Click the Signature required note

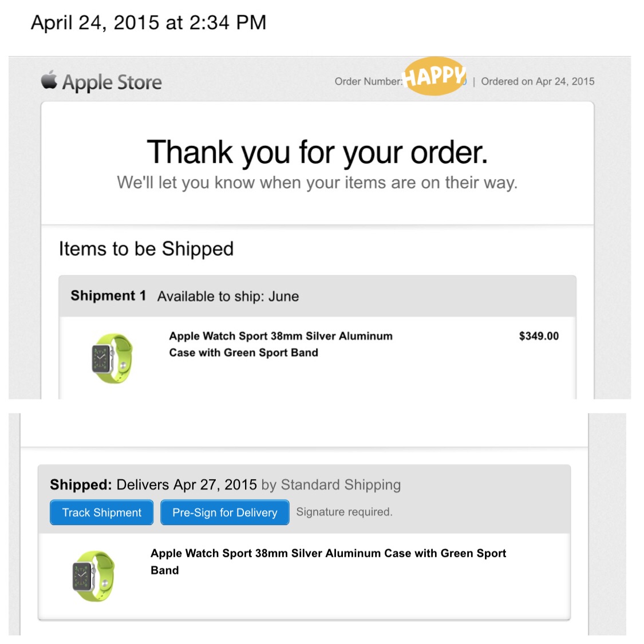(x=344, y=512)
